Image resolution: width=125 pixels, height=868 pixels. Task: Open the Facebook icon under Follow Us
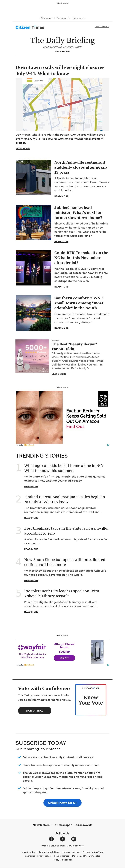[51, 839]
